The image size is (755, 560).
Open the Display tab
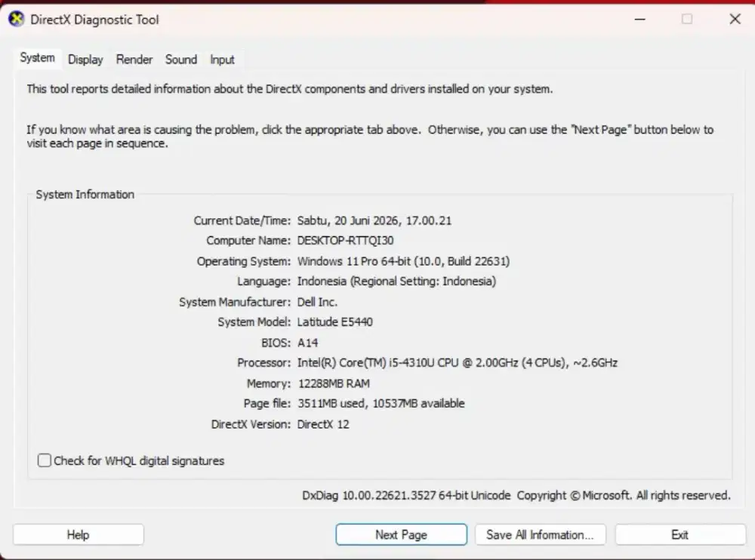(x=85, y=60)
